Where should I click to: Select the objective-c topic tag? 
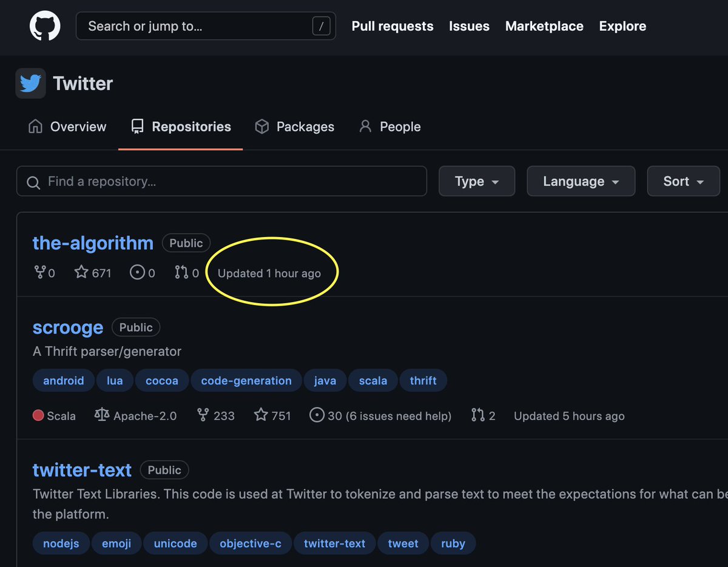251,543
